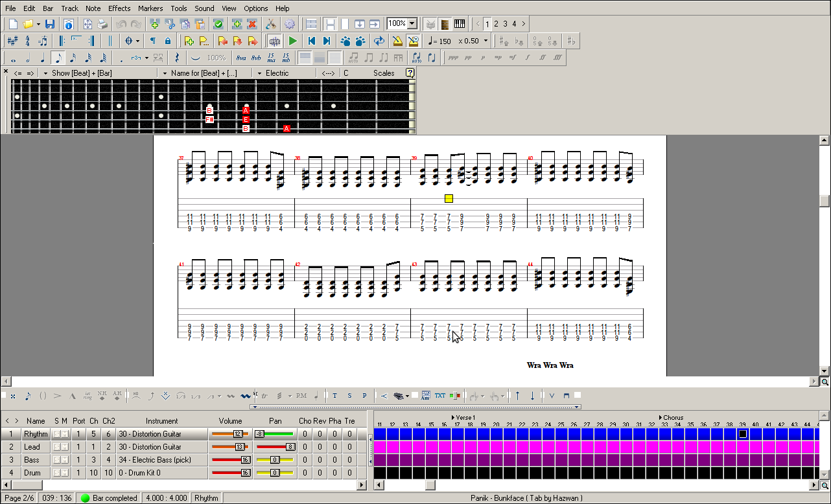Open the Track menu
Screen dimensions: 831x504
coord(70,8)
